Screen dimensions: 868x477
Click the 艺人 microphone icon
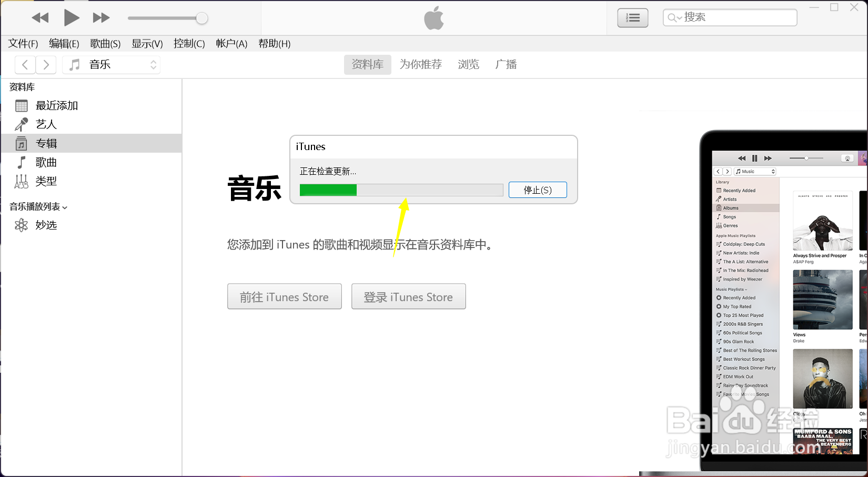point(22,124)
